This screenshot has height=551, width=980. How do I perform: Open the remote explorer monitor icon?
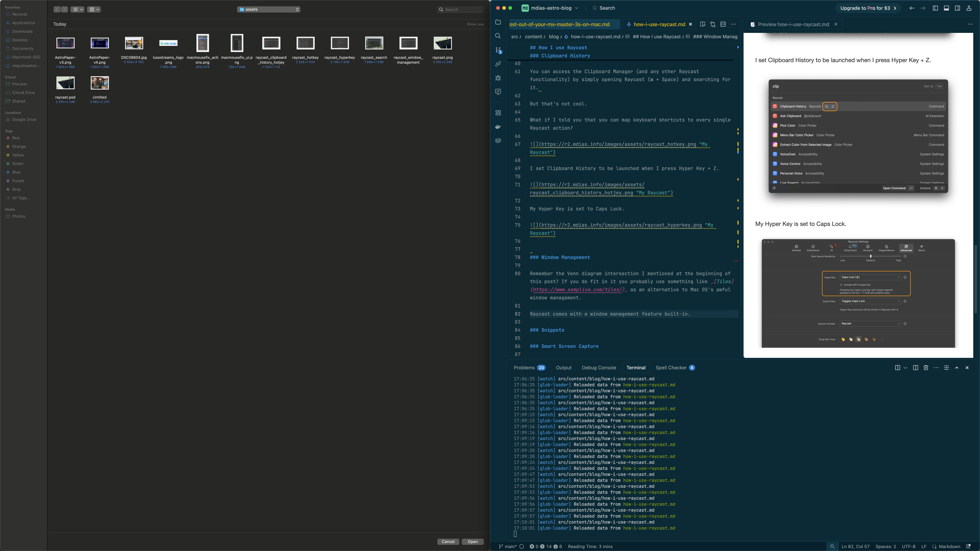click(498, 92)
